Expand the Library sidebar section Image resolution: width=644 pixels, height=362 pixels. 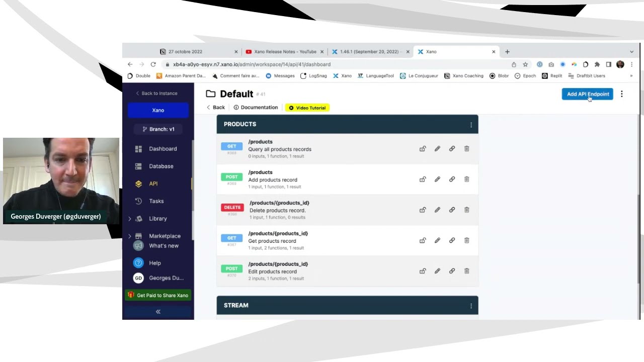point(130,219)
